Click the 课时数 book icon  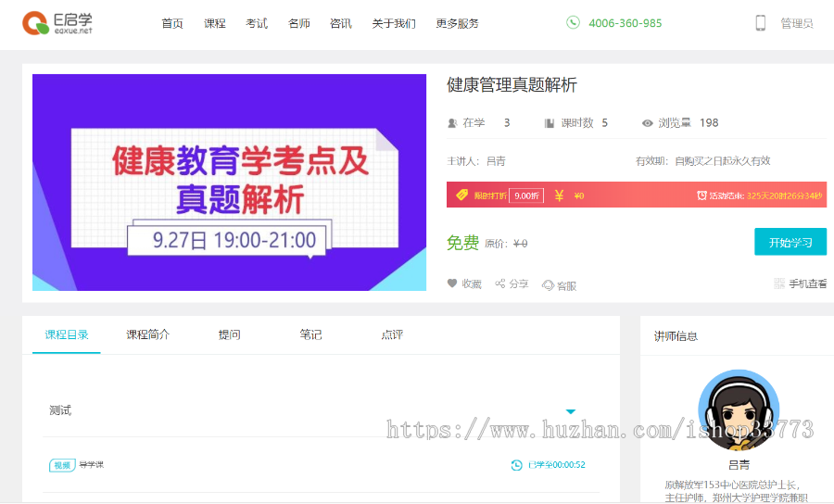(550, 123)
